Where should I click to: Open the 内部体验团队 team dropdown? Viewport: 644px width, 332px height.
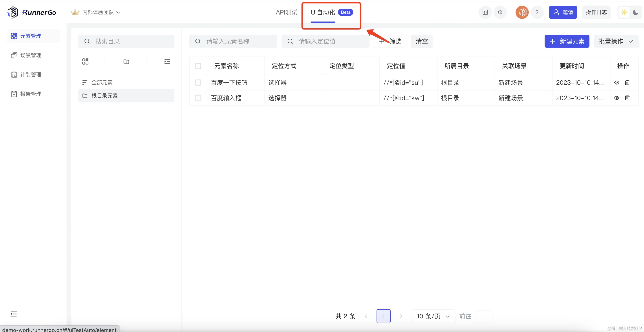click(98, 12)
